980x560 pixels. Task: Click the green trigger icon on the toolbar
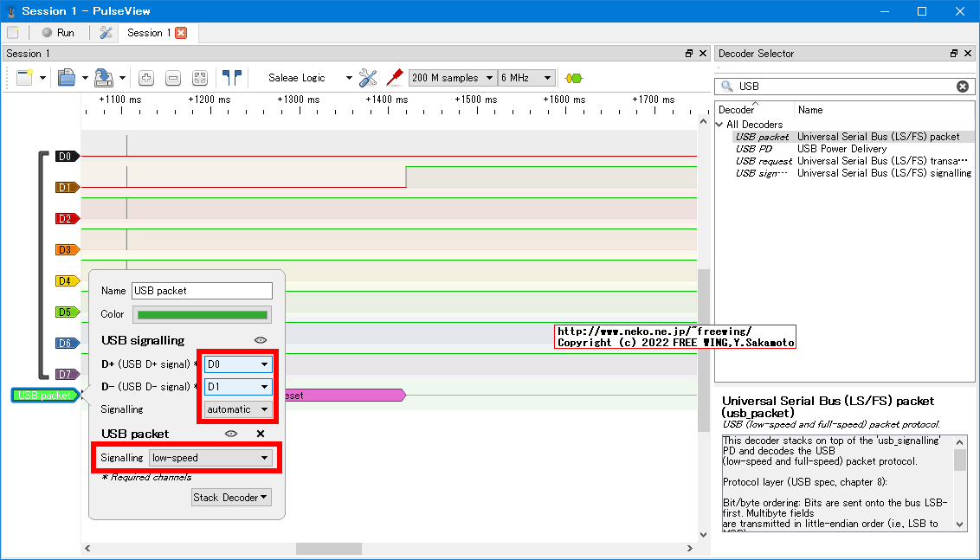coord(572,77)
